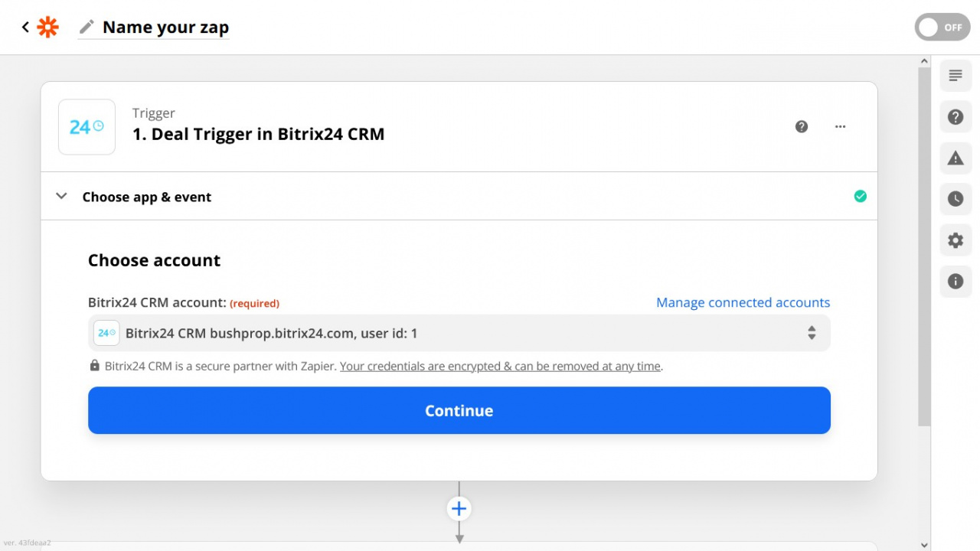
Task: Click the '1. Deal Trigger in Bitrix24 CRM' title
Action: (259, 135)
